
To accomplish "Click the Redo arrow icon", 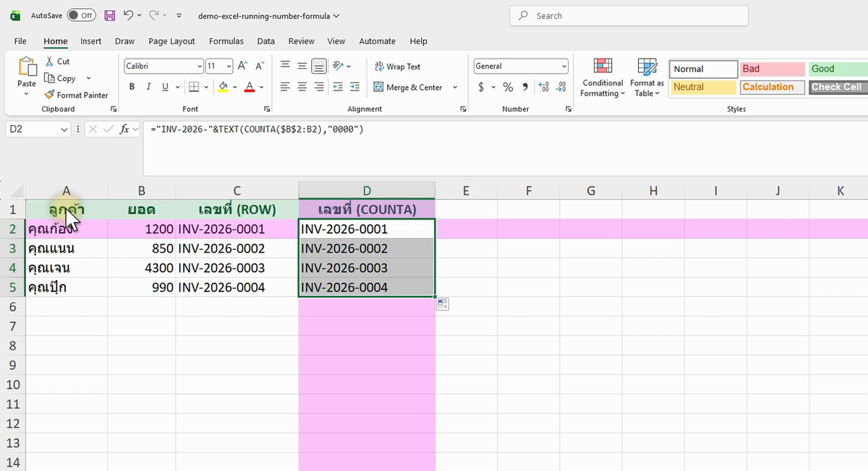I will click(x=154, y=15).
